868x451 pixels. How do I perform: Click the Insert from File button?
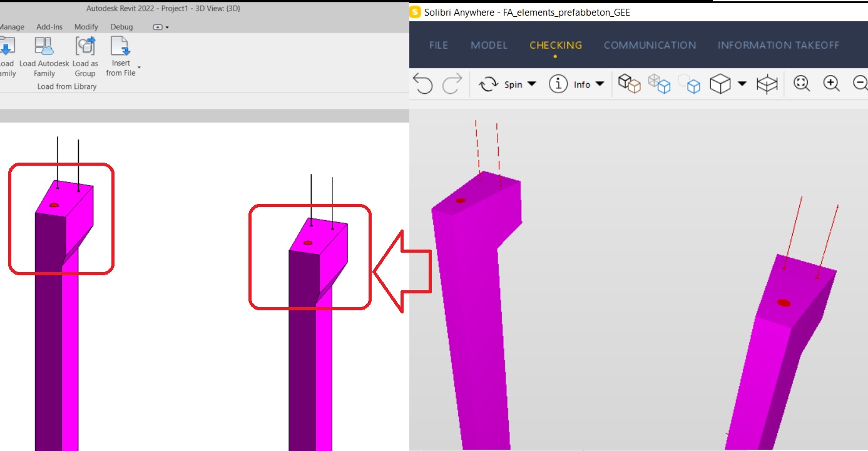tap(121, 53)
